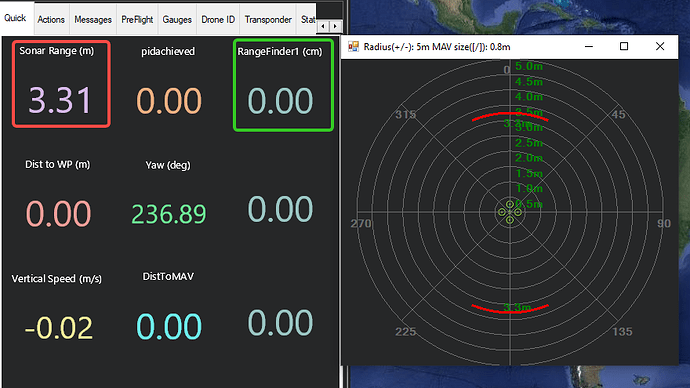Click the proximity radar window app icon
This screenshot has height=388, width=690.
353,47
